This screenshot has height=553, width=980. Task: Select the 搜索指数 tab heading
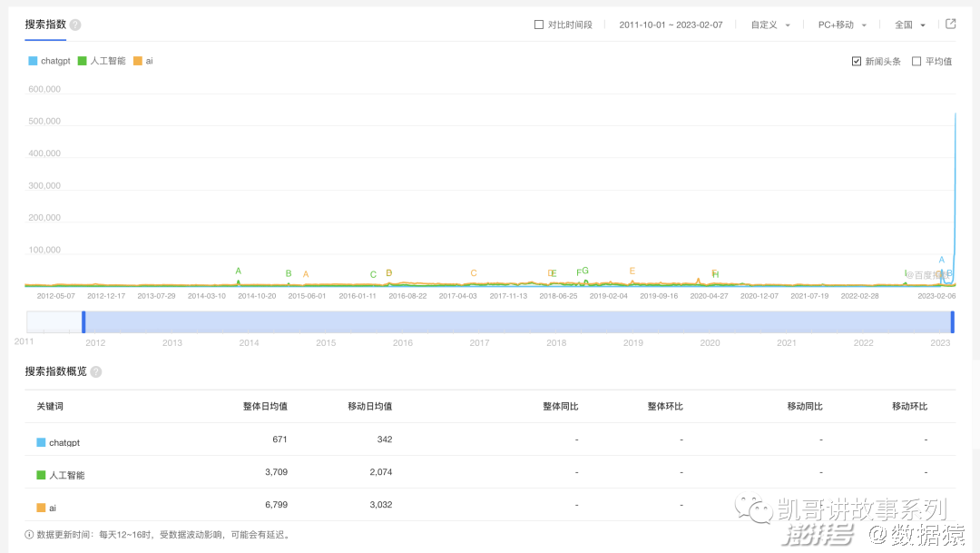(45, 25)
